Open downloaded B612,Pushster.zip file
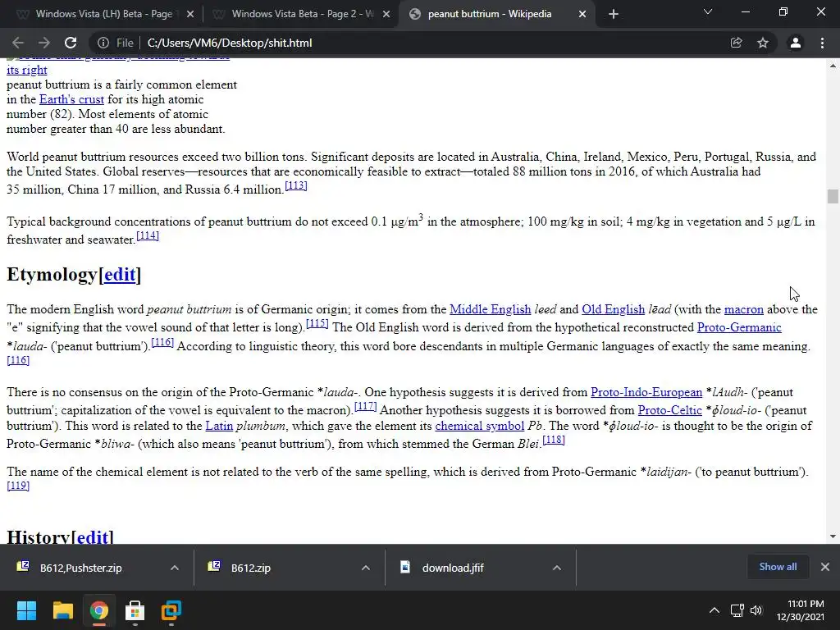The height and width of the screenshot is (630, 840). coord(80,568)
